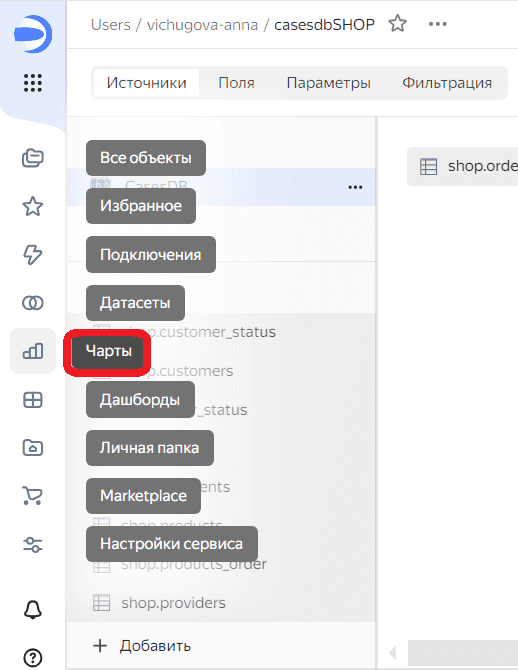Click the canvas horizontal scrollbar track
518x670 pixels.
[x=463, y=653]
